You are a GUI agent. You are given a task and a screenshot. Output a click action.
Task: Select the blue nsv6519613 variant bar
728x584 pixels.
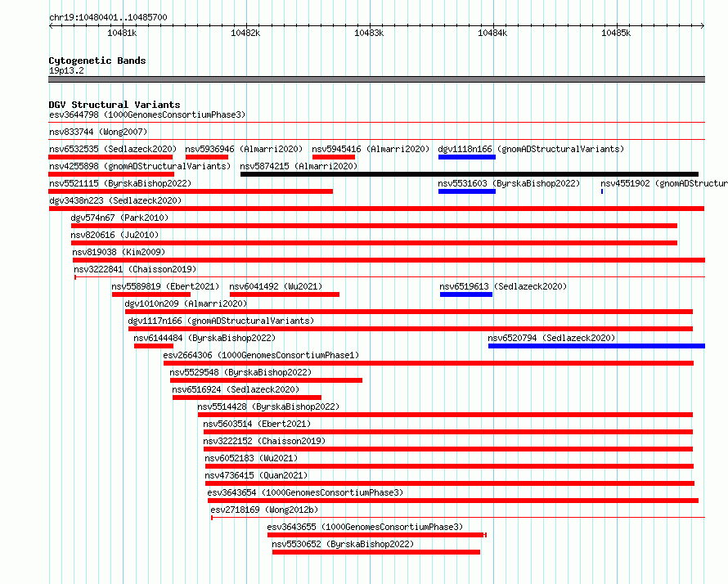[x=466, y=294]
